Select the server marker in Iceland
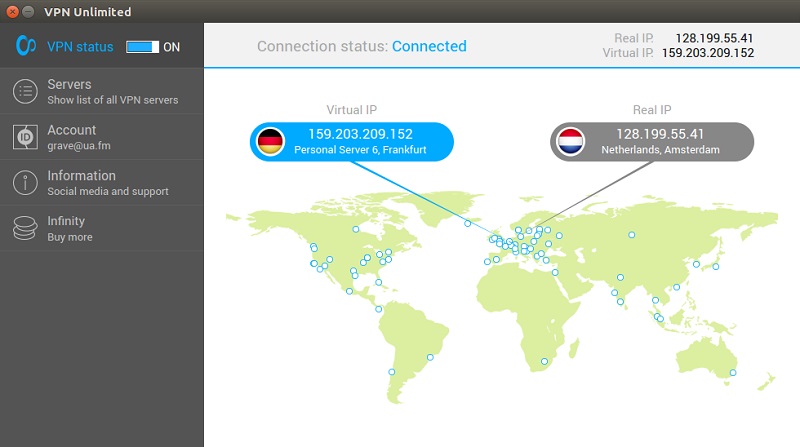 (x=467, y=224)
